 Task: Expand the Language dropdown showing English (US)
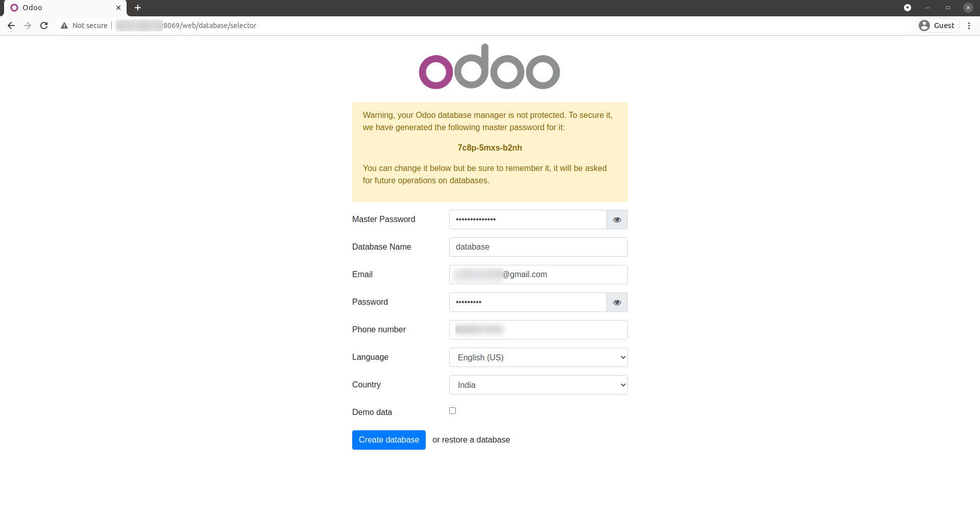click(x=538, y=357)
